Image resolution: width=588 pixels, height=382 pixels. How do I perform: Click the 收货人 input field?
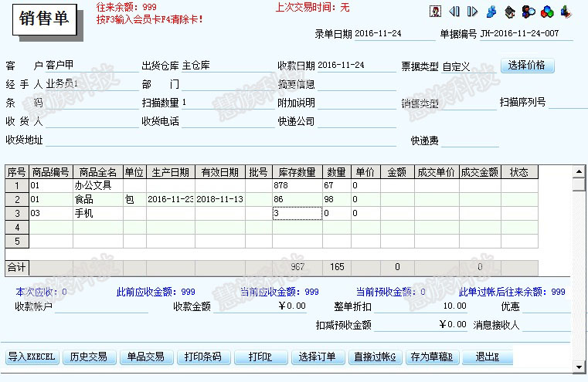92,121
